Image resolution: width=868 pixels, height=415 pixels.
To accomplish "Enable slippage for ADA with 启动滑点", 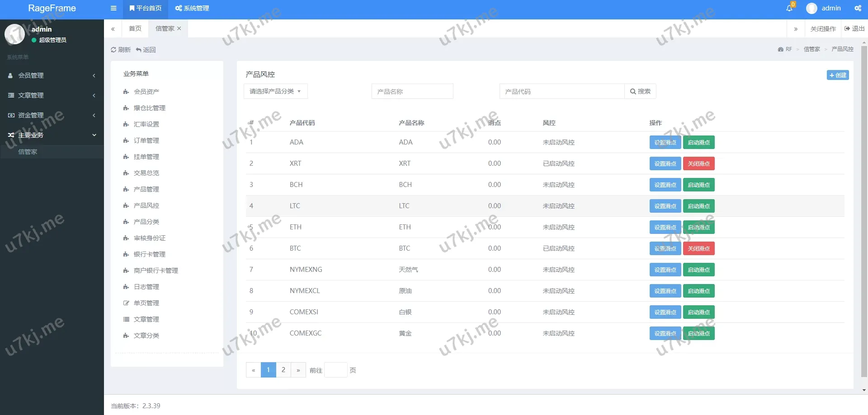I will pyautogui.click(x=698, y=142).
